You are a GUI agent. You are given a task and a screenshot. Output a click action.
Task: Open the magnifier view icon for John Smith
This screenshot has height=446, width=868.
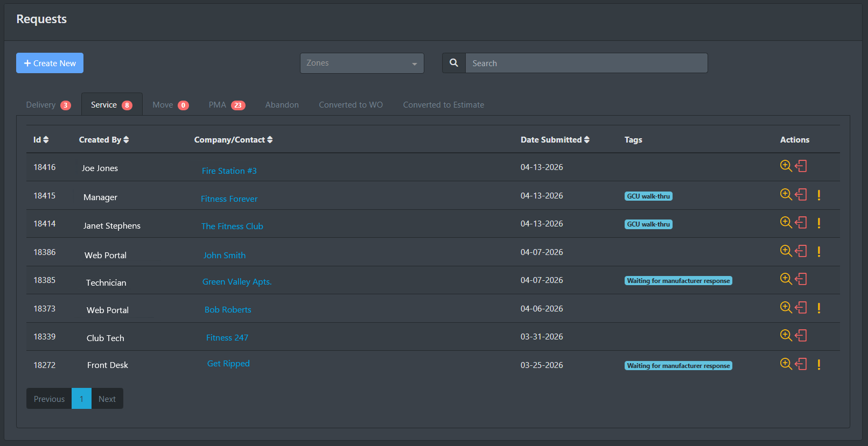[786, 251]
